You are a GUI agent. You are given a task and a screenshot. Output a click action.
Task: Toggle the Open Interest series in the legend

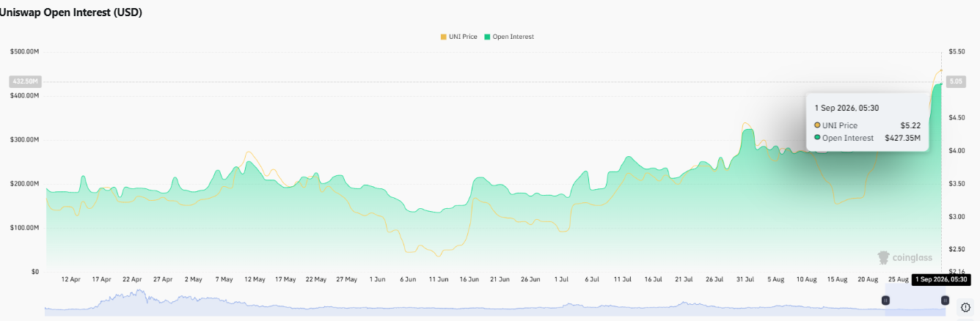pos(508,36)
